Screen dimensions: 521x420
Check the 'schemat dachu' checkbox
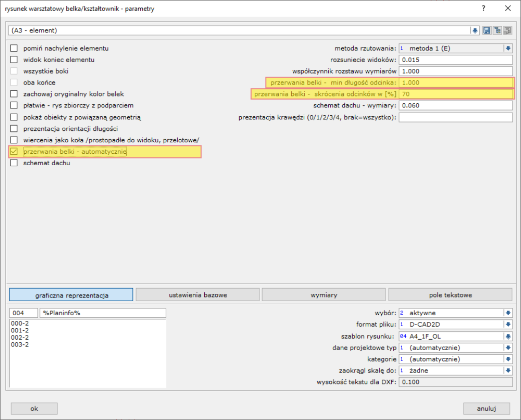point(14,163)
